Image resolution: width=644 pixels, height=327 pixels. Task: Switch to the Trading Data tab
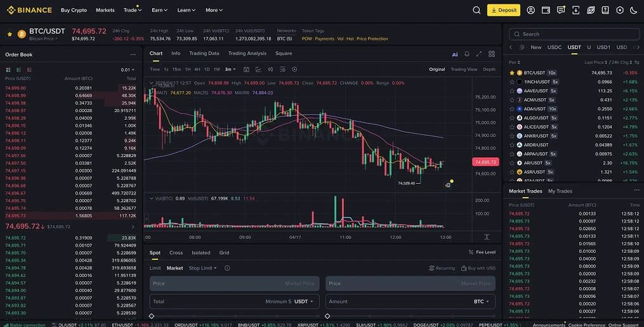(204, 53)
